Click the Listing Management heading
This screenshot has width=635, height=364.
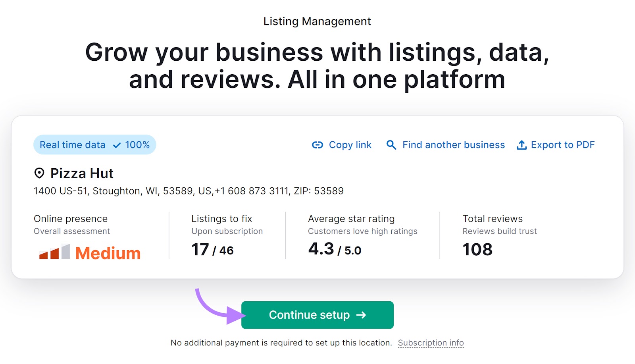(317, 21)
